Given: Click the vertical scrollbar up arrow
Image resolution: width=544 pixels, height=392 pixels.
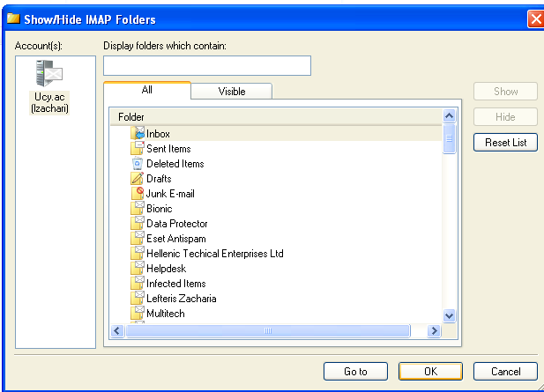Looking at the screenshot, I should click(x=450, y=115).
